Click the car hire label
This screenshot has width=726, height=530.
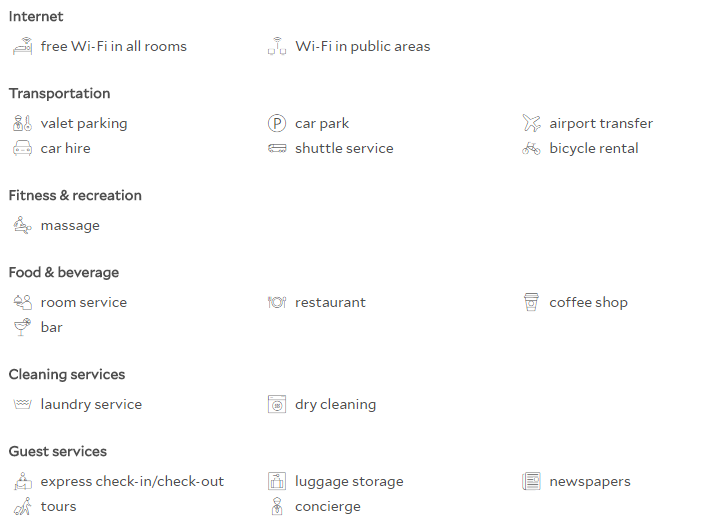click(x=65, y=149)
